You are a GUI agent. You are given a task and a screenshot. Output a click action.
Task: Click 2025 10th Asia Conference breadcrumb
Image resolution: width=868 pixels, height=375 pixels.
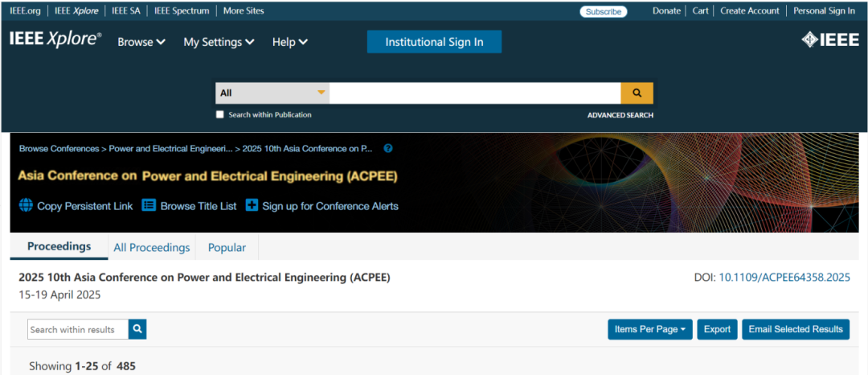pyautogui.click(x=308, y=148)
